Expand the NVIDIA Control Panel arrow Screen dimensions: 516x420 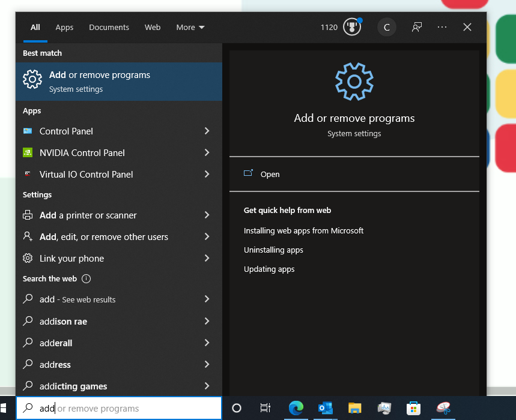coord(207,152)
